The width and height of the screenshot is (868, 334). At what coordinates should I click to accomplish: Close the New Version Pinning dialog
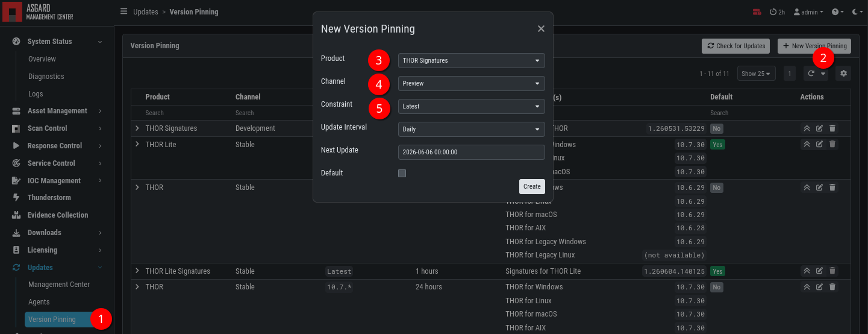(x=541, y=29)
